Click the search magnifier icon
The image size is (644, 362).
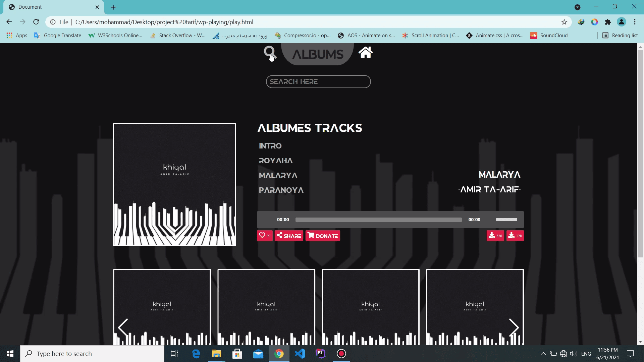(x=269, y=52)
